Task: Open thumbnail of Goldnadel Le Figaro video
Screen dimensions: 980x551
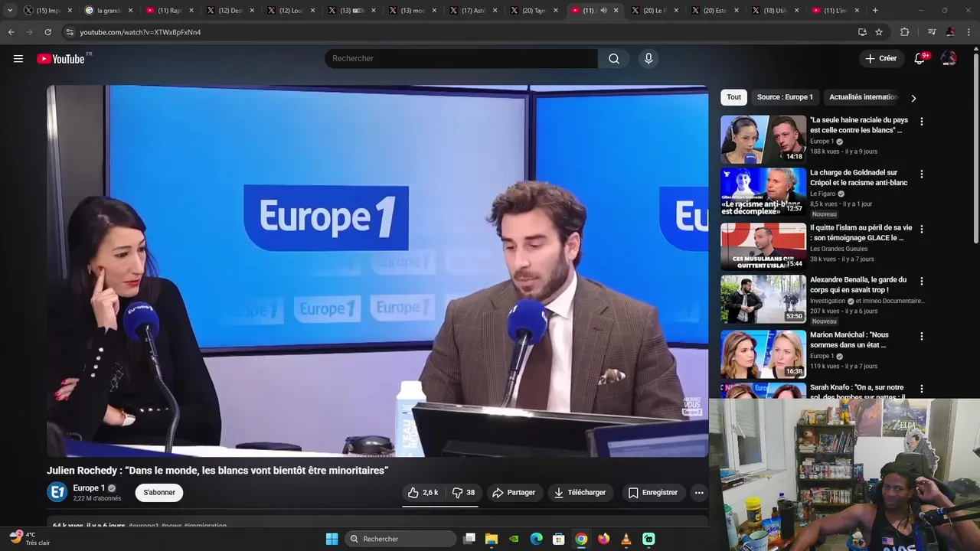Action: point(763,192)
